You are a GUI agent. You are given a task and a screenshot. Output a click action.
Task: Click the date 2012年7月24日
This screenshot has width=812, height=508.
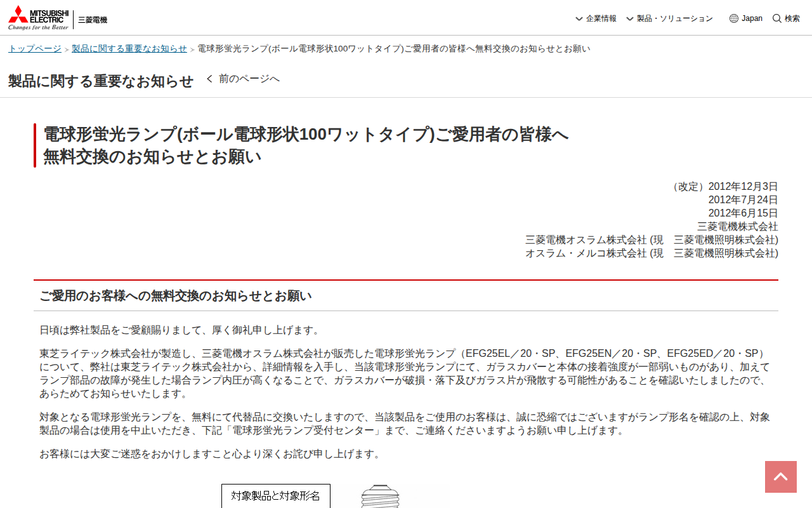(x=743, y=200)
